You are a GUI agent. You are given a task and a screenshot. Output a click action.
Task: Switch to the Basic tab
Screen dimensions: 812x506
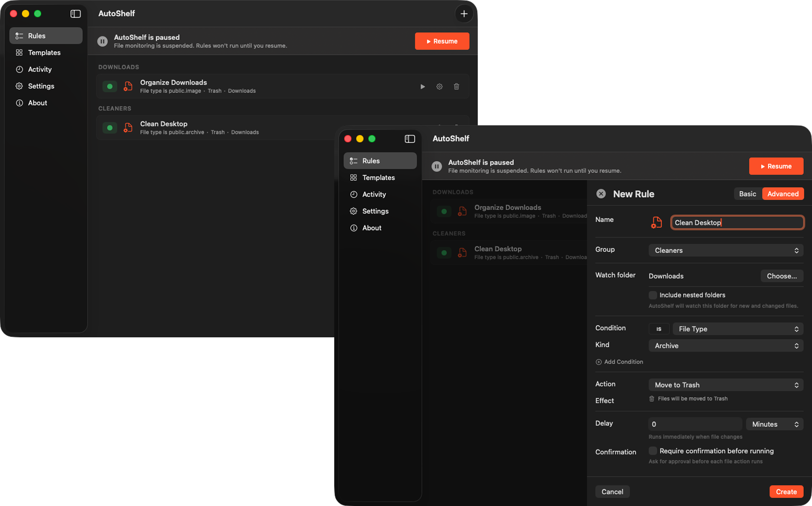(x=748, y=194)
